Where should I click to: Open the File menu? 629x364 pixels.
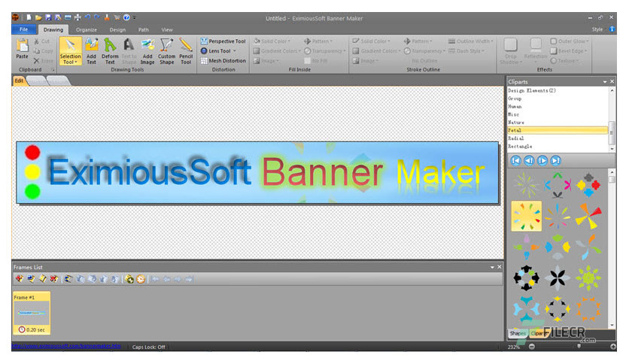coord(23,29)
